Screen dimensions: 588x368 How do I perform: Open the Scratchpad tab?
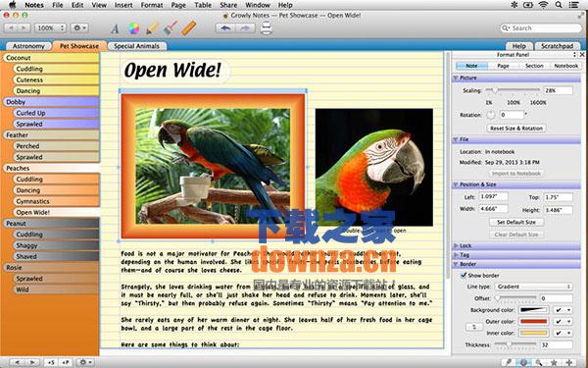tap(557, 46)
